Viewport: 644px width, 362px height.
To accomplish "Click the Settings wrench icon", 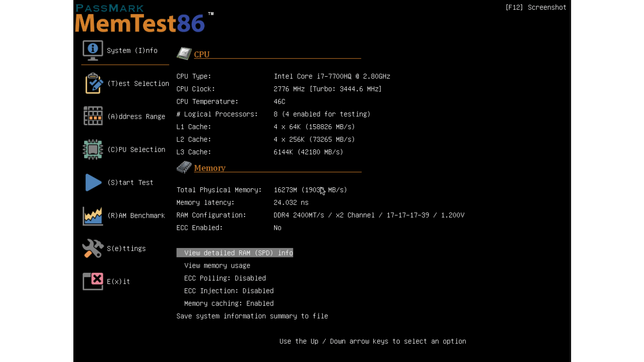I will click(93, 248).
